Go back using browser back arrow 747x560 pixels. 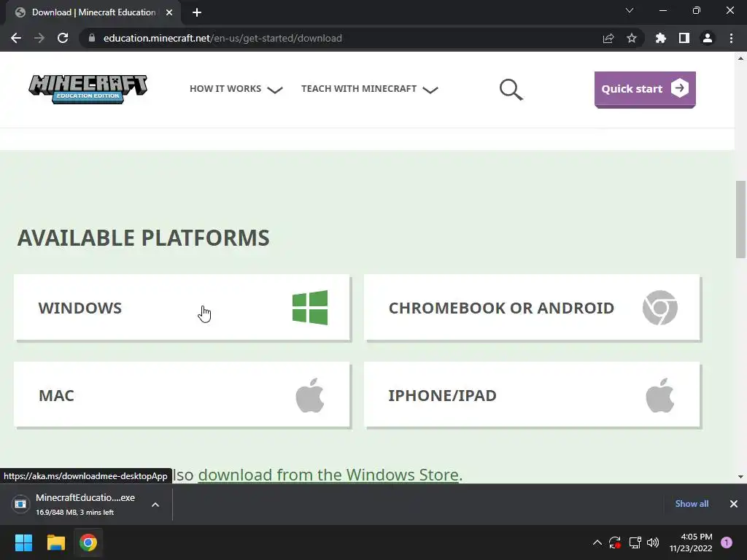pyautogui.click(x=16, y=38)
